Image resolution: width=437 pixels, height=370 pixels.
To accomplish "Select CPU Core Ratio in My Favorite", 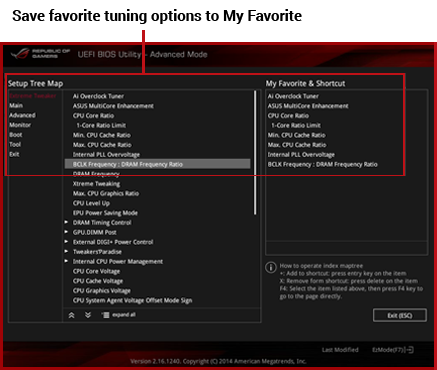I will 288,116.
